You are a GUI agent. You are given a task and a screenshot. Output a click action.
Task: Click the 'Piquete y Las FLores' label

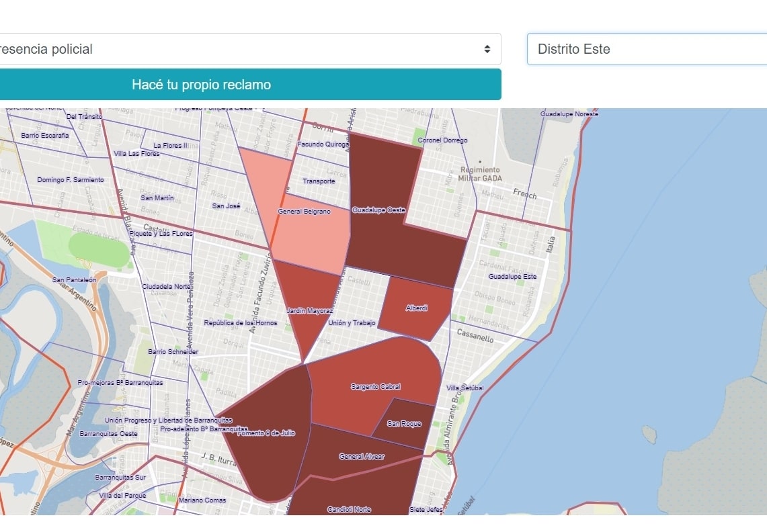point(161,233)
